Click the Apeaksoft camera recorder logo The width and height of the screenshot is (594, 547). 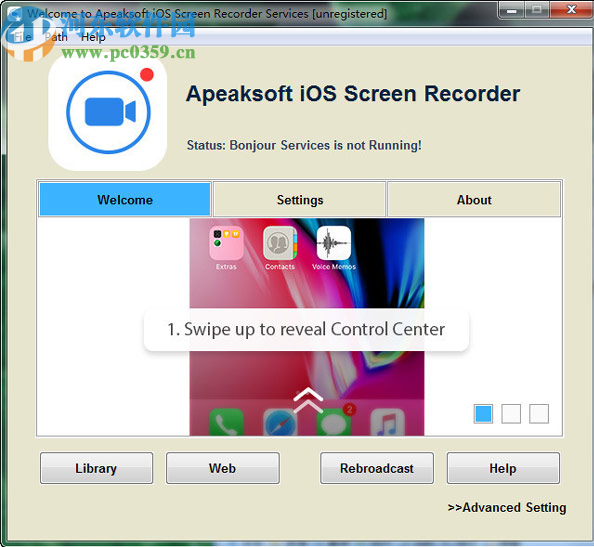tap(108, 112)
